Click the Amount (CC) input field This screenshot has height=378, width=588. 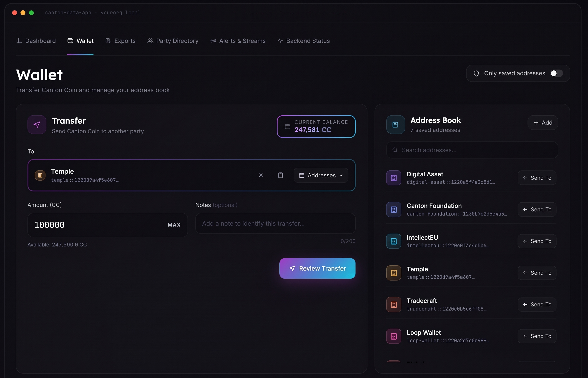(x=108, y=225)
